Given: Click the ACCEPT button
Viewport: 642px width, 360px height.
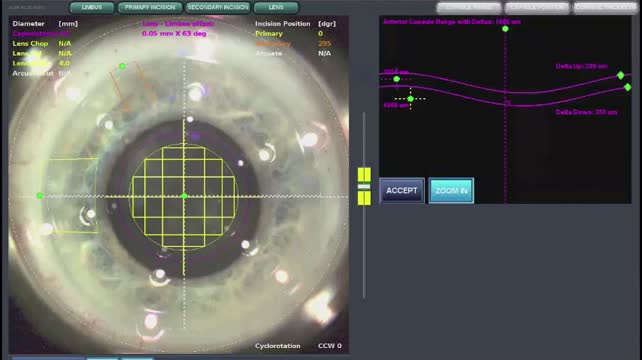Looking at the screenshot, I should (402, 190).
